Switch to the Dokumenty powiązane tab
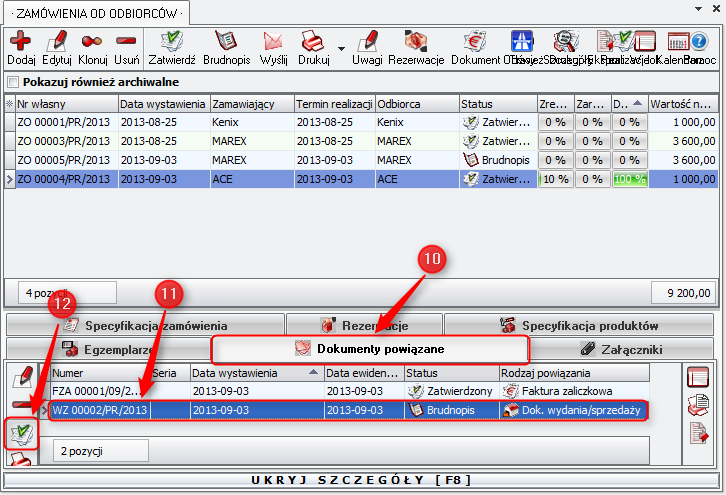726x495 pixels. (x=370, y=349)
